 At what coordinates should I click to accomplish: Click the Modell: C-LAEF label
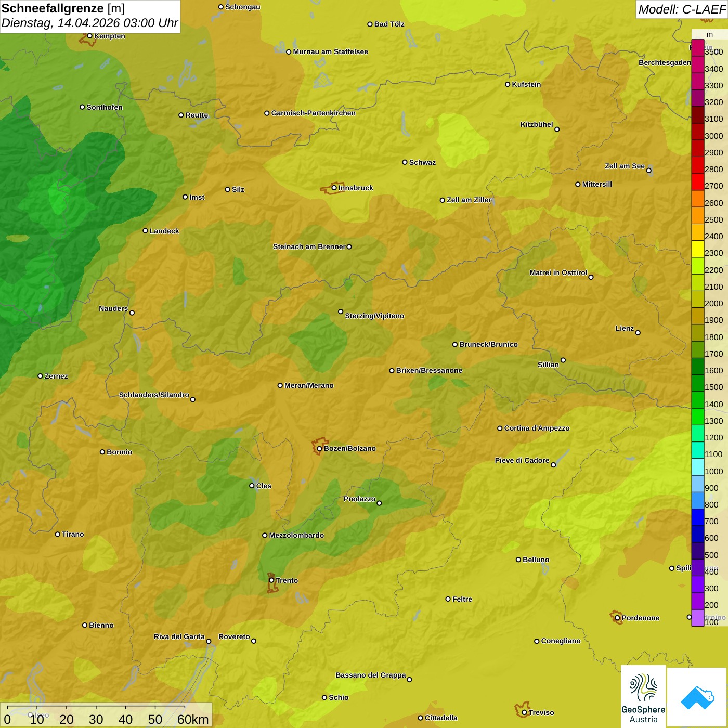click(682, 9)
